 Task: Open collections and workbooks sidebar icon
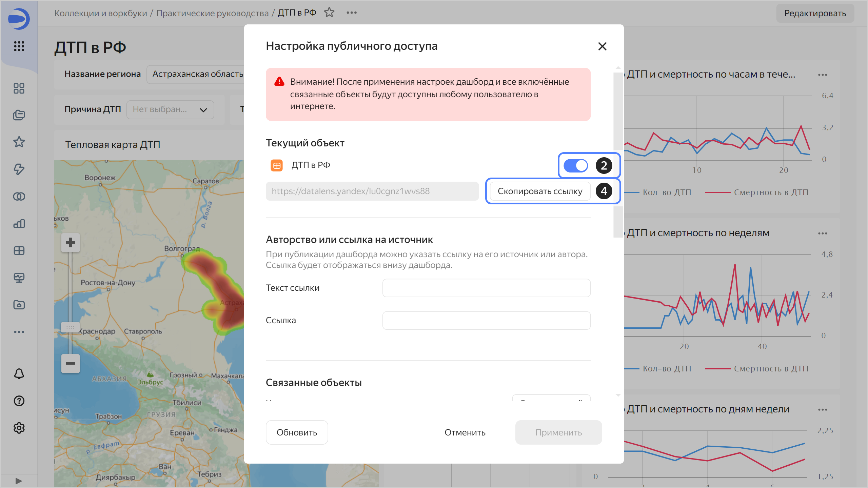point(19,115)
